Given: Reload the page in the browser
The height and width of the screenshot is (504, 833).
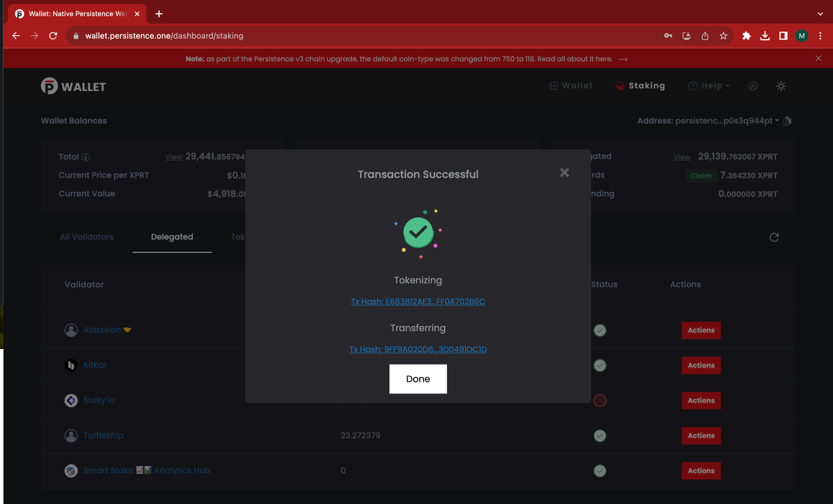Looking at the screenshot, I should (x=53, y=36).
